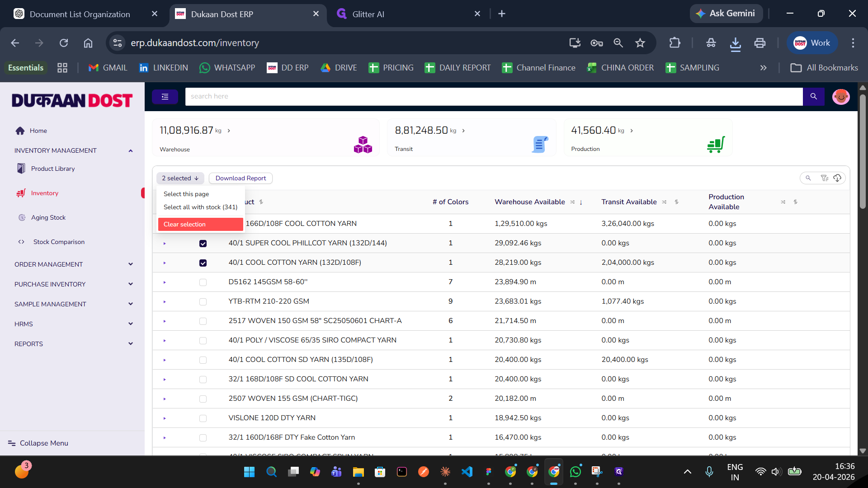
Task: Check the D5162 145GSM 58-60'' checkbox
Action: [203, 282]
